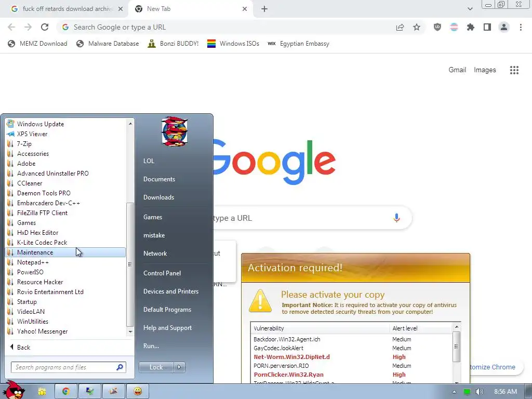Click the Angry Birds user picture
The image size is (532, 399).
click(x=175, y=131)
